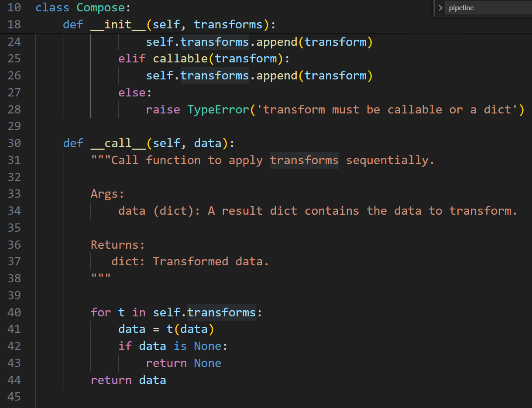
Task: Place cursor on "callable" in the elif line
Action: pyautogui.click(x=180, y=58)
